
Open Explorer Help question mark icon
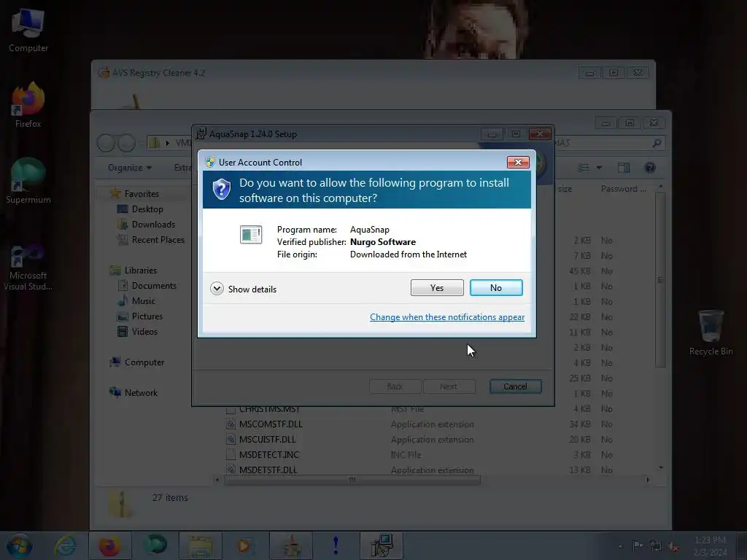(x=650, y=168)
